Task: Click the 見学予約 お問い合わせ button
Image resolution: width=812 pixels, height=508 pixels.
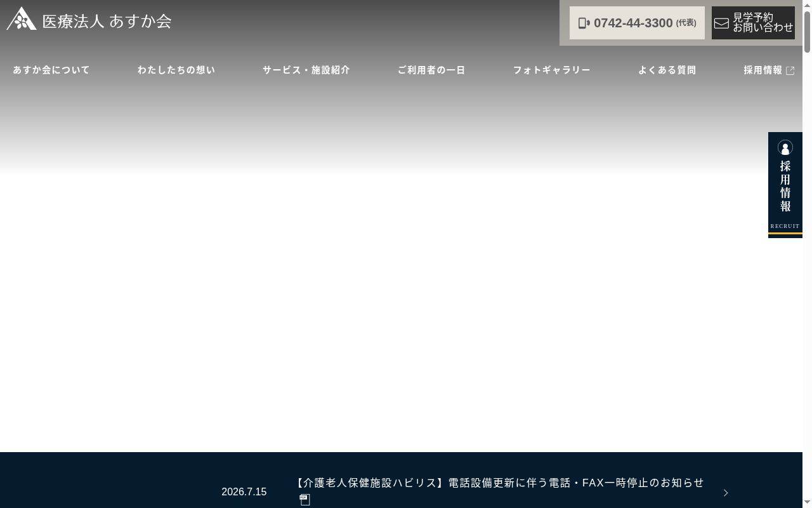Action: pyautogui.click(x=753, y=23)
